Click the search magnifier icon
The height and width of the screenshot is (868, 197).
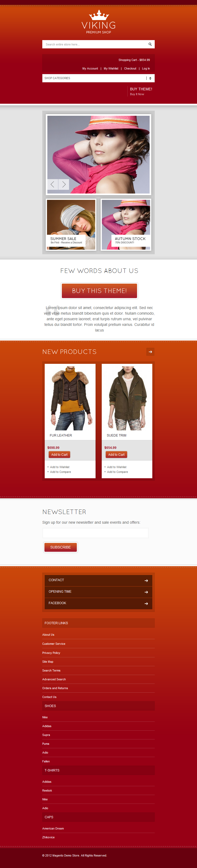point(150,44)
